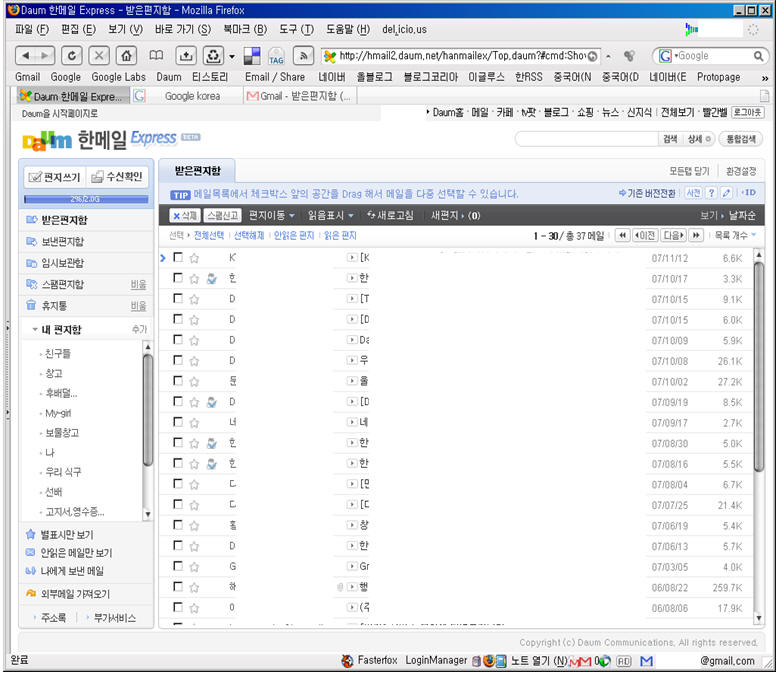Screen dimensions: 777x673
Task: Open the 파일 (F) menu
Action: point(32,30)
